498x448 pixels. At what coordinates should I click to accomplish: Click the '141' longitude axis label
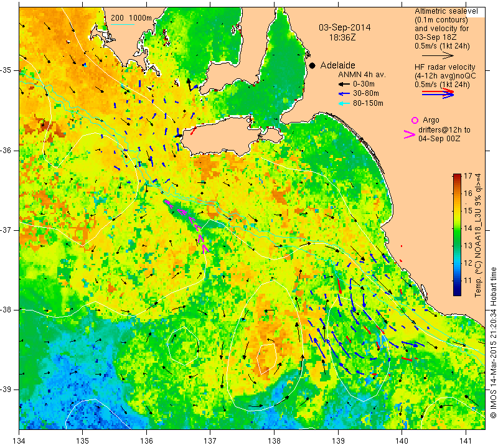tap(466, 441)
